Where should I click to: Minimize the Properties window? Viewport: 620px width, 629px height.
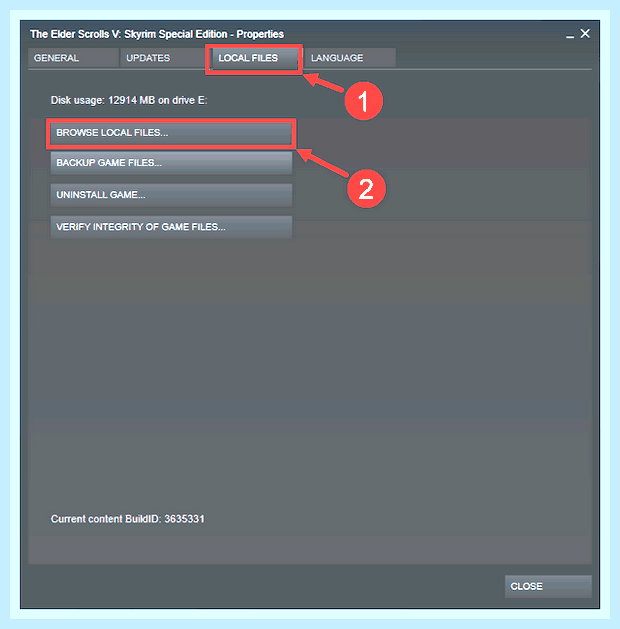click(570, 35)
